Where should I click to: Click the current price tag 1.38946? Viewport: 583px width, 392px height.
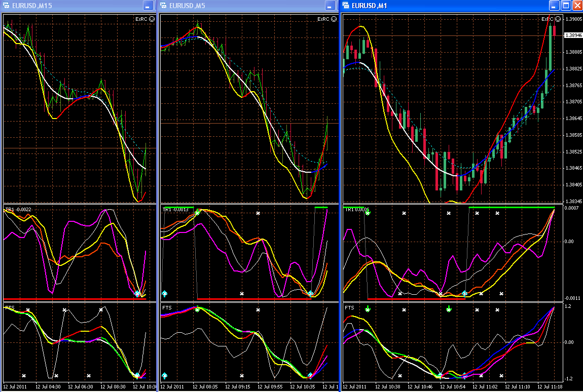point(573,35)
